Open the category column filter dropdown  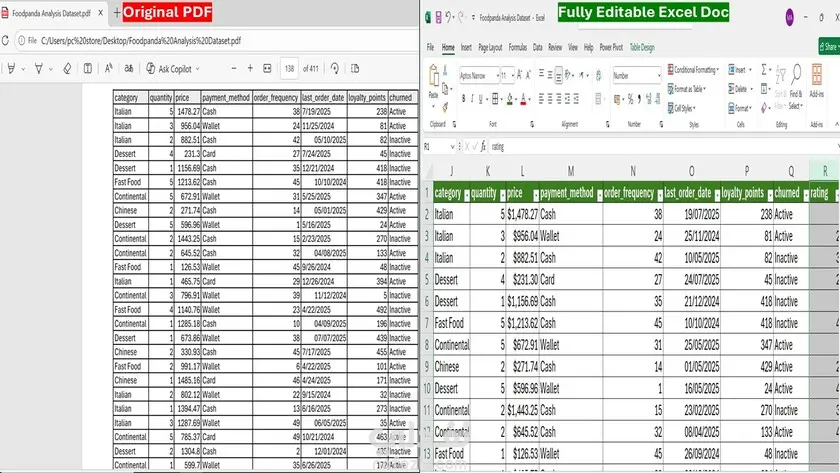[x=467, y=196]
